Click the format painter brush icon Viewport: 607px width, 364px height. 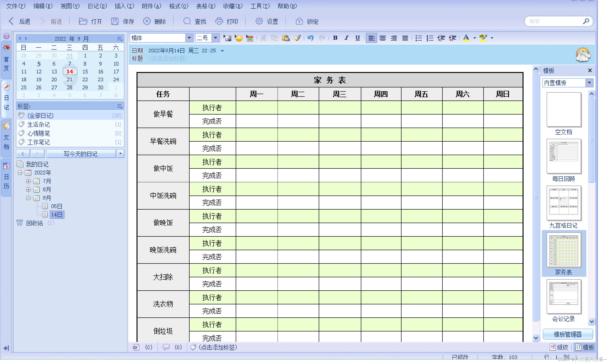pos(297,38)
